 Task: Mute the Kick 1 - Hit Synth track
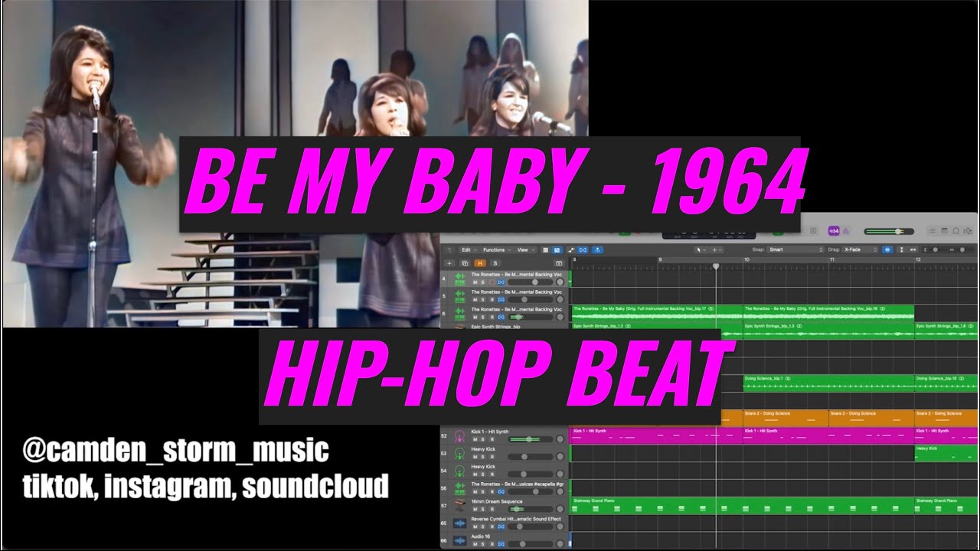tap(475, 439)
